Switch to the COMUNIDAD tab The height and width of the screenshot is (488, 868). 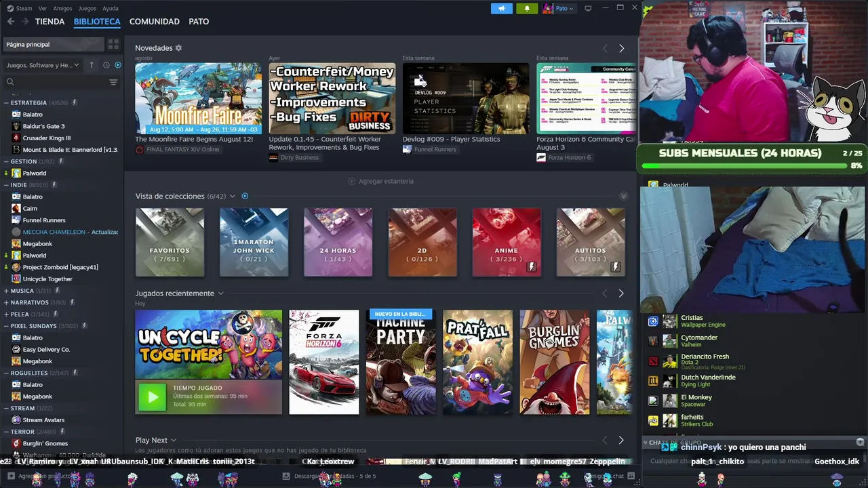[155, 22]
